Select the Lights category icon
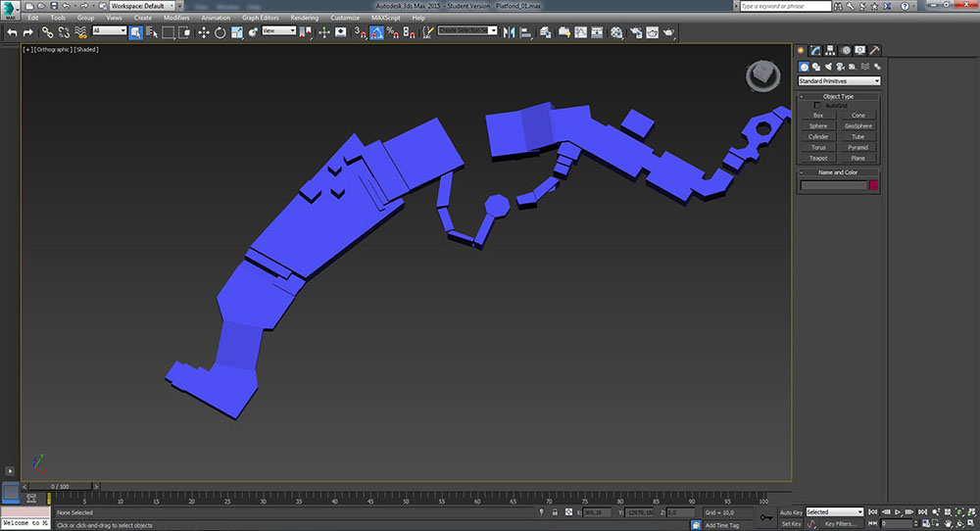980x531 pixels. coord(830,67)
